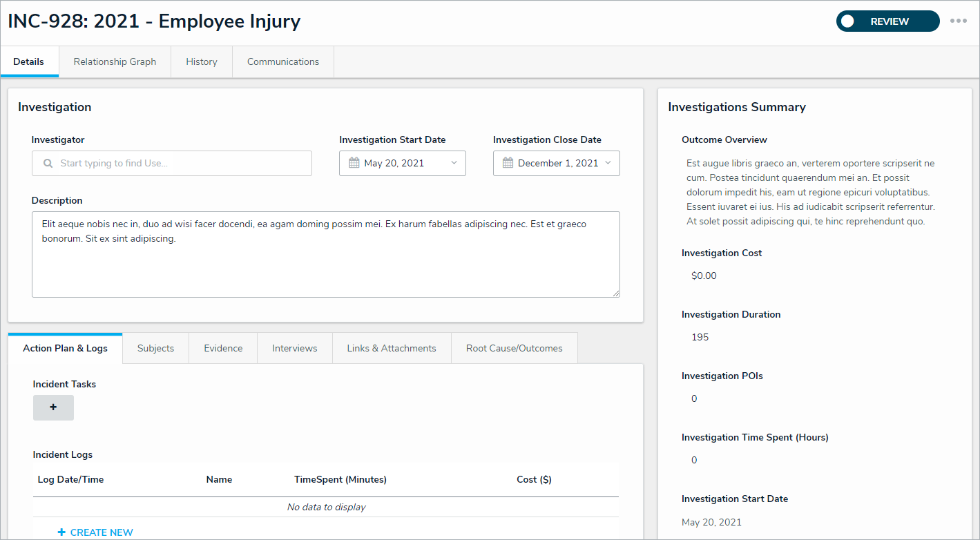Click calendar icon for Investigation Close Date
The height and width of the screenshot is (540, 980).
click(508, 164)
